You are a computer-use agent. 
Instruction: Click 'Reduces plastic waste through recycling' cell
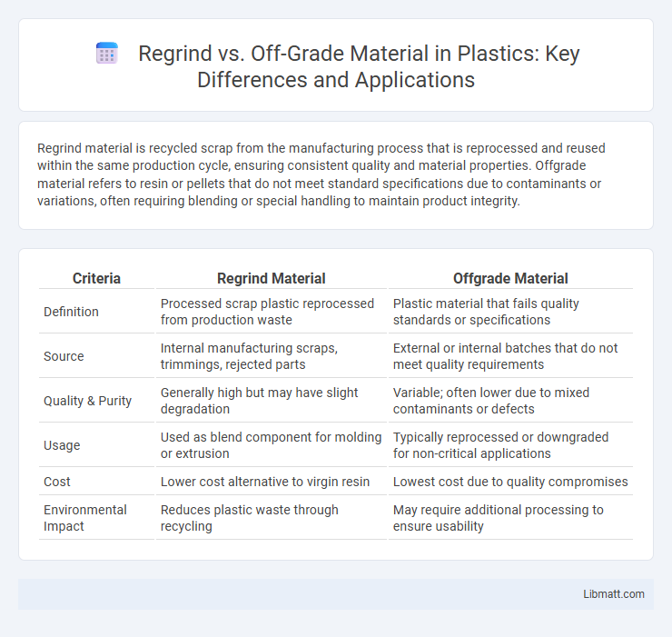point(250,518)
